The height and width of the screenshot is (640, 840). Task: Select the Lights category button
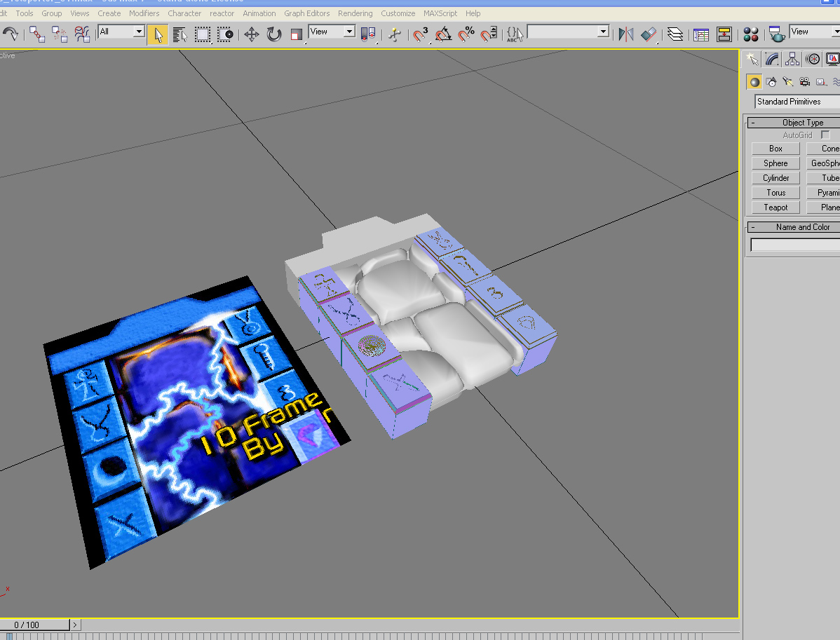click(787, 82)
